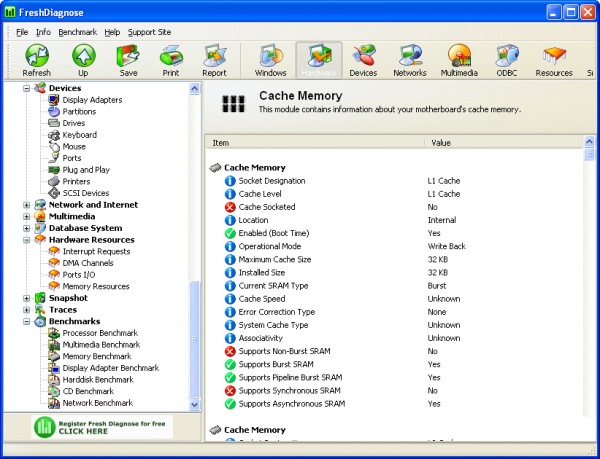Viewport: 600px width, 459px height.
Task: Click the tree panel scroll down arrow
Action: [195, 404]
